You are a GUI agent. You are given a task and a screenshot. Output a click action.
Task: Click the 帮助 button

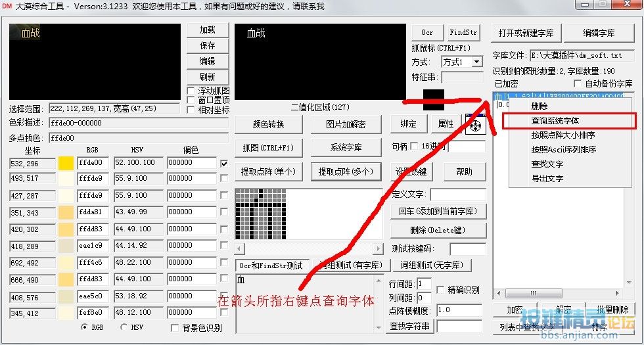coord(465,172)
